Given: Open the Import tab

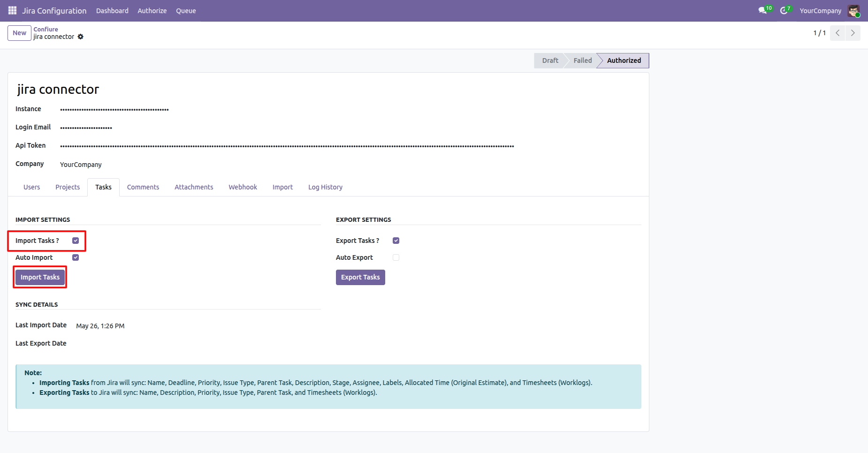Looking at the screenshot, I should point(282,187).
